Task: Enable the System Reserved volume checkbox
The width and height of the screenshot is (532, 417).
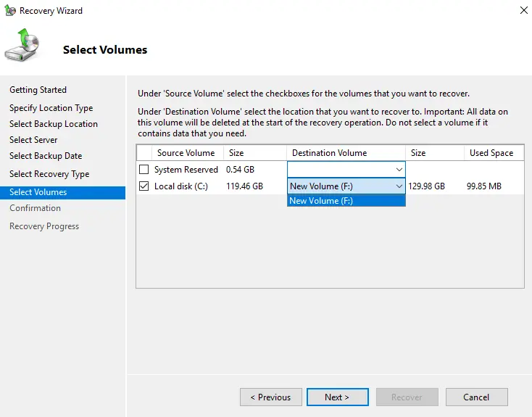Action: [144, 170]
